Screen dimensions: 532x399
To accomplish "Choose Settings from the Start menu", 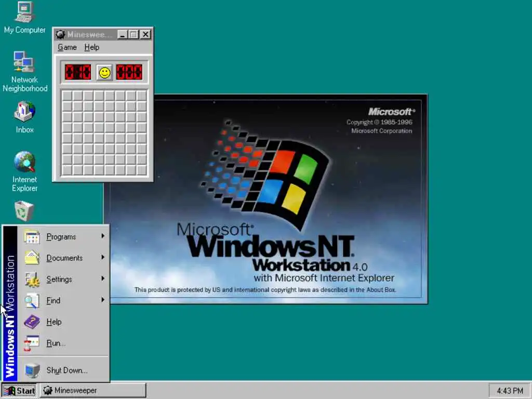I will pos(63,279).
